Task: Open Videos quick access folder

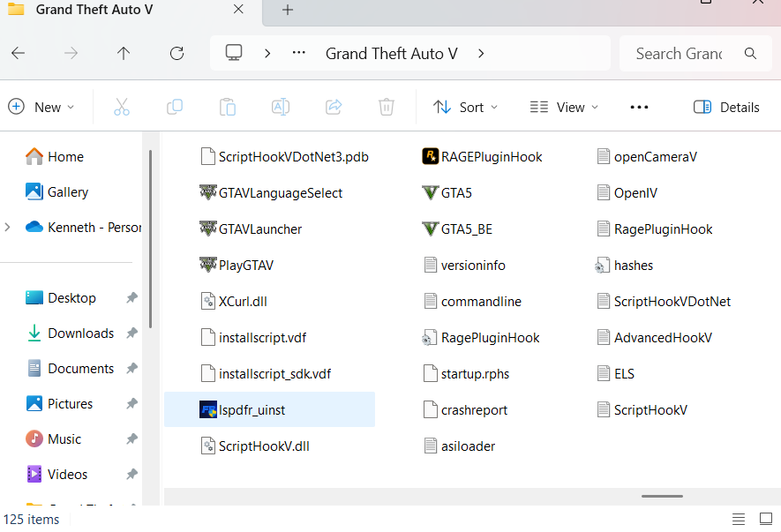Action: click(x=56, y=475)
